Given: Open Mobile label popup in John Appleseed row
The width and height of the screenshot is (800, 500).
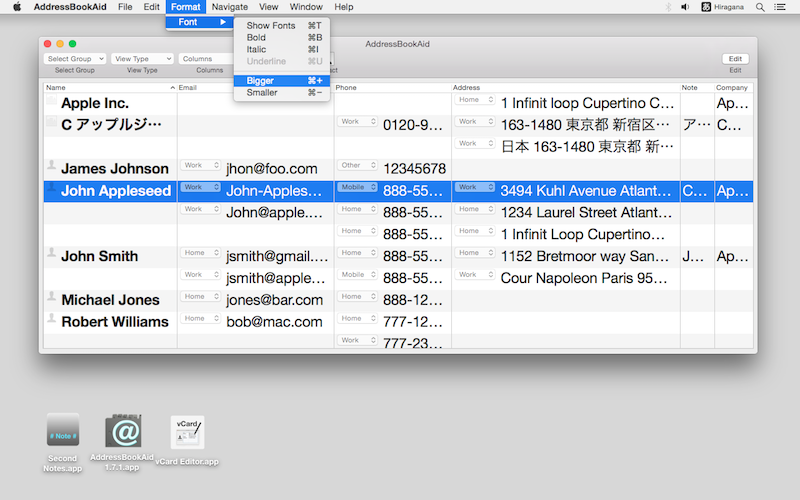Looking at the screenshot, I should click(x=357, y=187).
